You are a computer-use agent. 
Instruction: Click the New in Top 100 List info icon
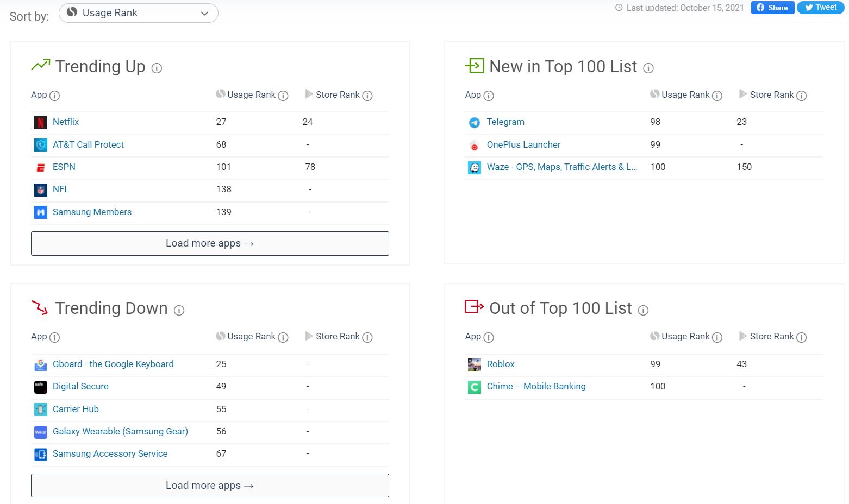pos(648,68)
